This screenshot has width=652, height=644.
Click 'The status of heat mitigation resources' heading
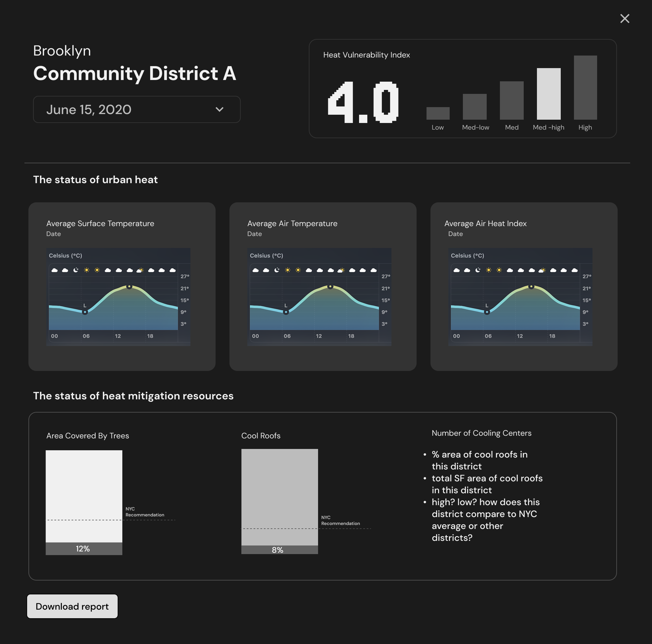[133, 396]
